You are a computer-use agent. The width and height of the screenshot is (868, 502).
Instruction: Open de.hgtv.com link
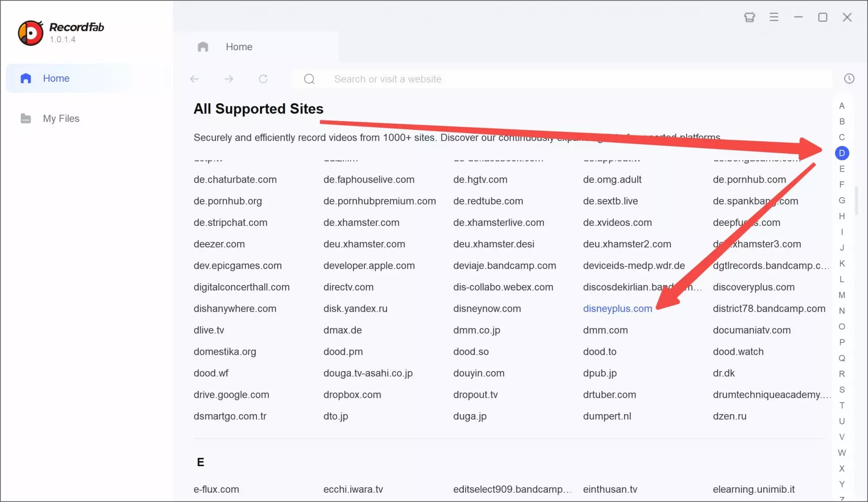(x=480, y=179)
